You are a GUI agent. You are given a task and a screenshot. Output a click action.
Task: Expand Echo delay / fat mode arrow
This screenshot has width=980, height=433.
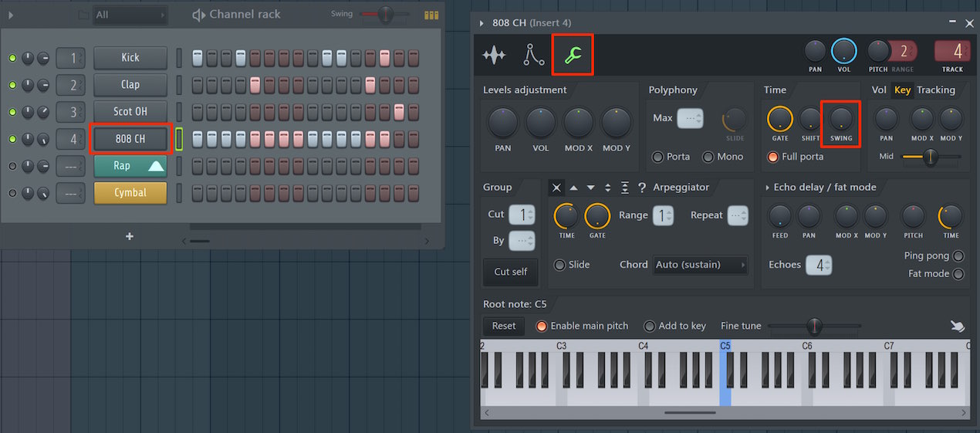point(768,188)
